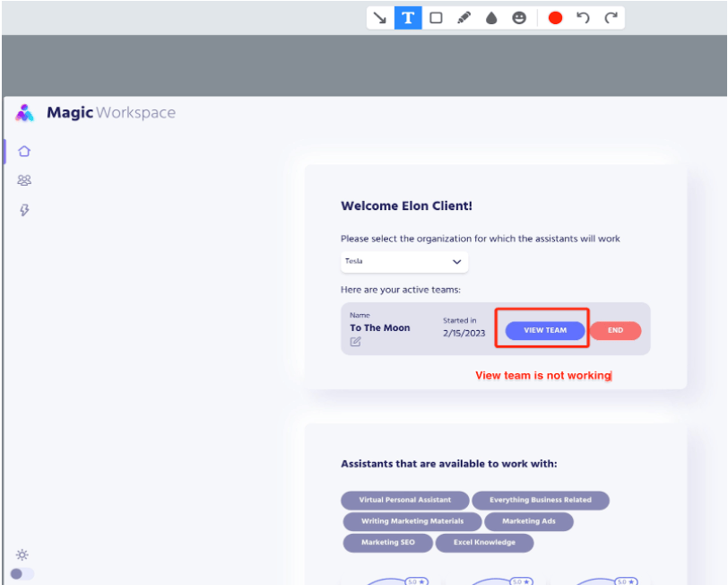Select Virtual Personal Assistant tag
This screenshot has height=585, width=728.
[x=404, y=500]
